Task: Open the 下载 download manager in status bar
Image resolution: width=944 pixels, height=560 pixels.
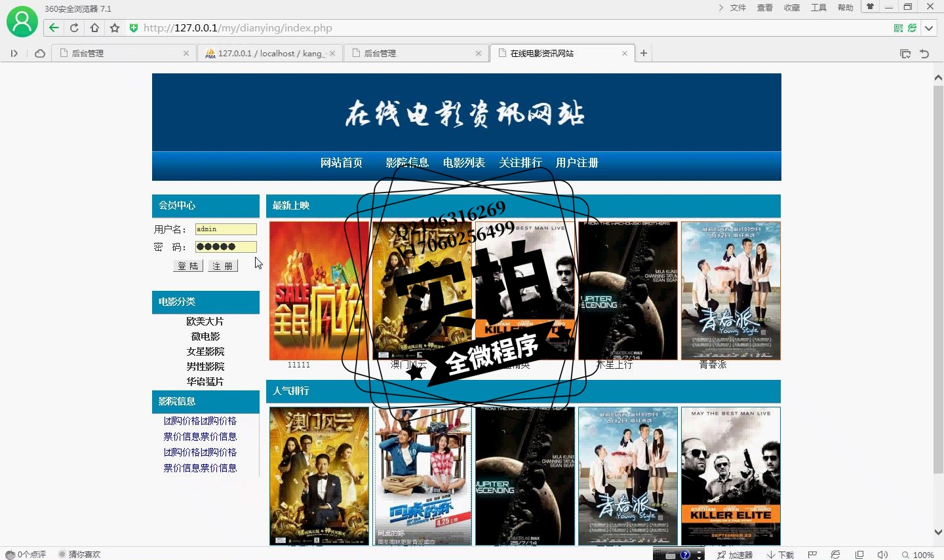Action: pos(781,555)
